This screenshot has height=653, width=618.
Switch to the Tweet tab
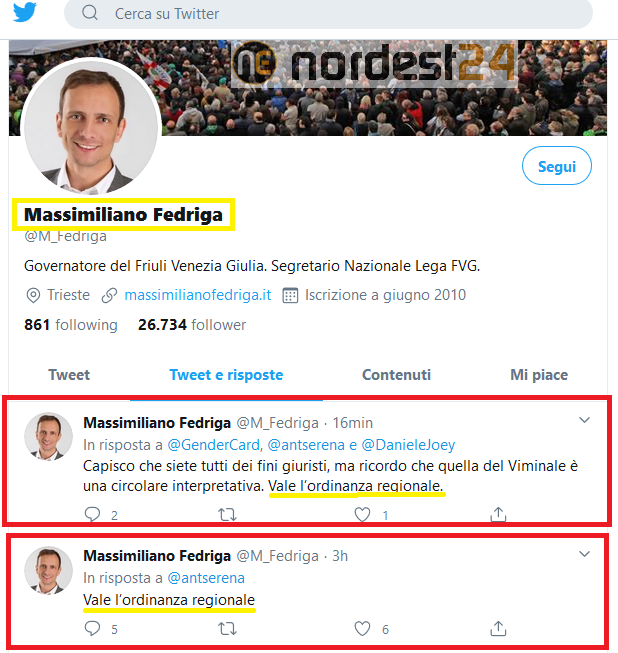pos(69,375)
